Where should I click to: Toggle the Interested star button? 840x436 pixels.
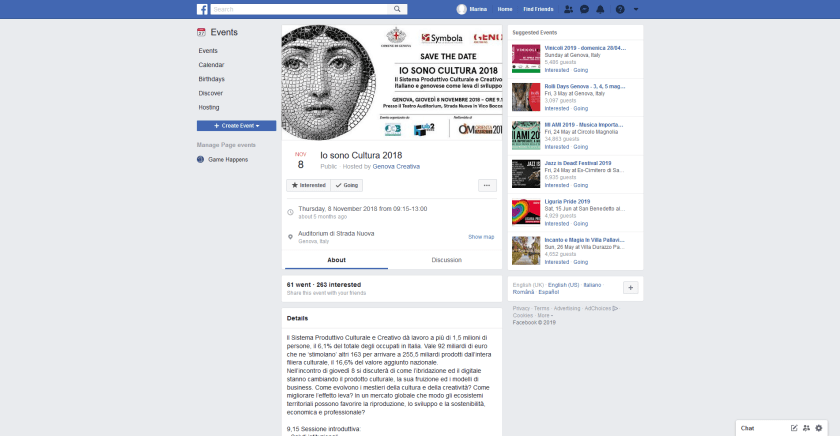(x=308, y=185)
